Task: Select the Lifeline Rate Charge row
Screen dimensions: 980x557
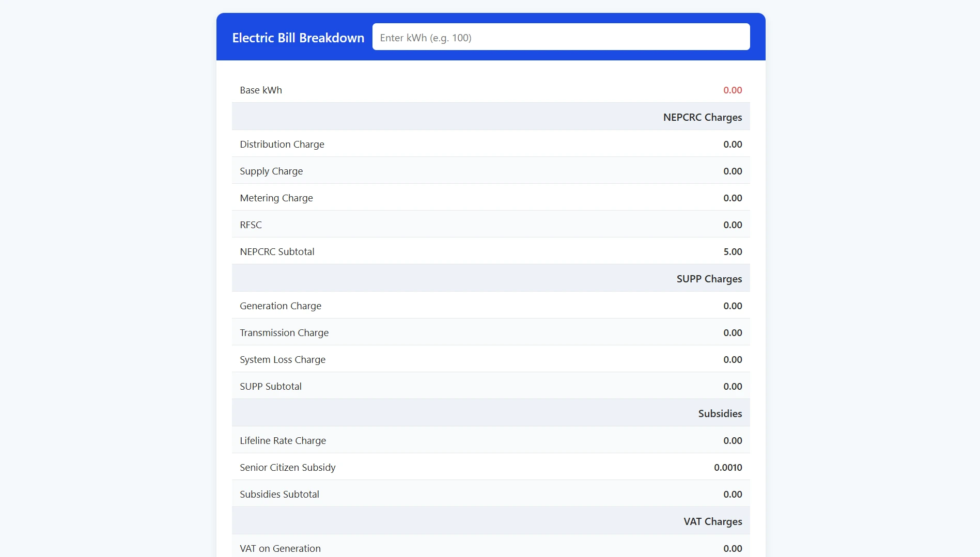Action: (x=490, y=441)
